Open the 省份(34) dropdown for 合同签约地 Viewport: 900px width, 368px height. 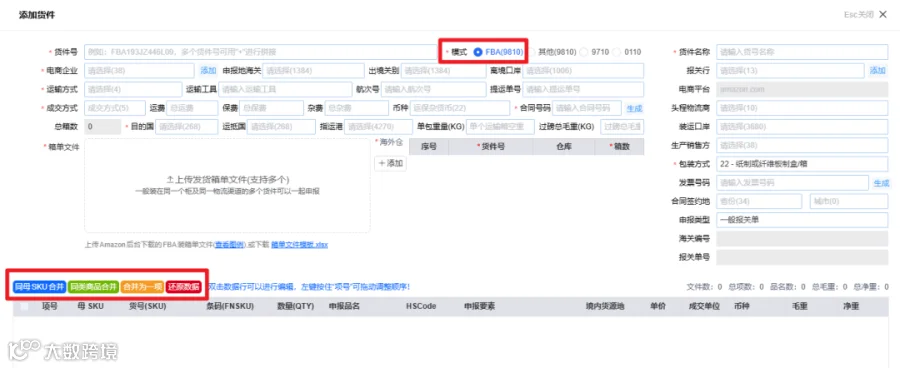(759, 202)
